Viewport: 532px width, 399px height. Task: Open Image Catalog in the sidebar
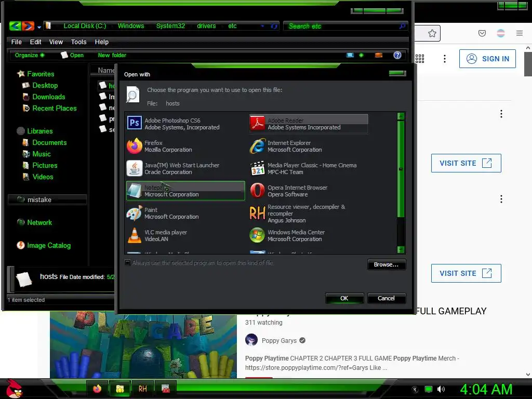click(44, 245)
